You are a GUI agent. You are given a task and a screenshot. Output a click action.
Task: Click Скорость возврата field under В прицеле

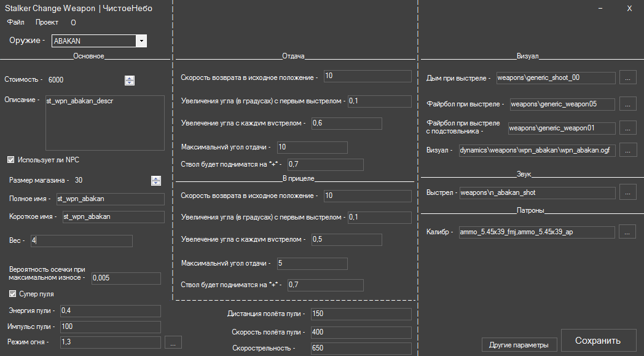(367, 196)
